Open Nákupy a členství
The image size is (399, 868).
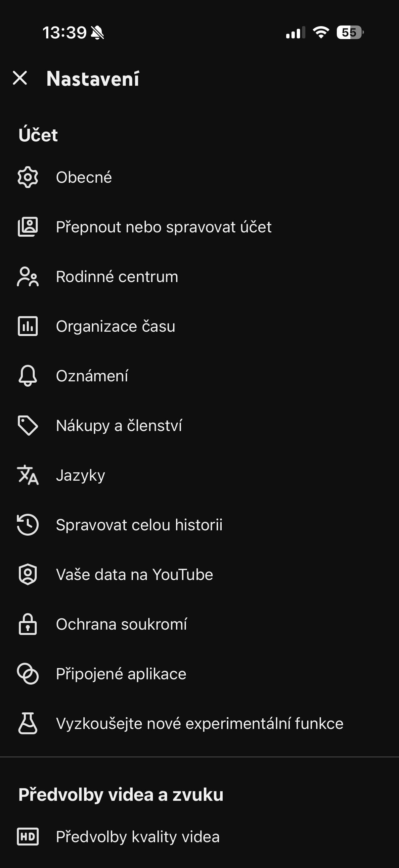119,425
